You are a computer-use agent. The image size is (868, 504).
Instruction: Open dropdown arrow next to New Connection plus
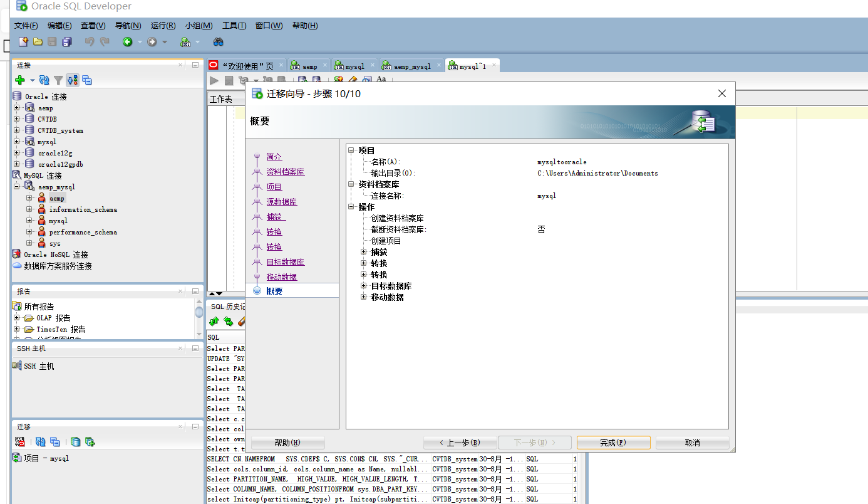[31, 80]
